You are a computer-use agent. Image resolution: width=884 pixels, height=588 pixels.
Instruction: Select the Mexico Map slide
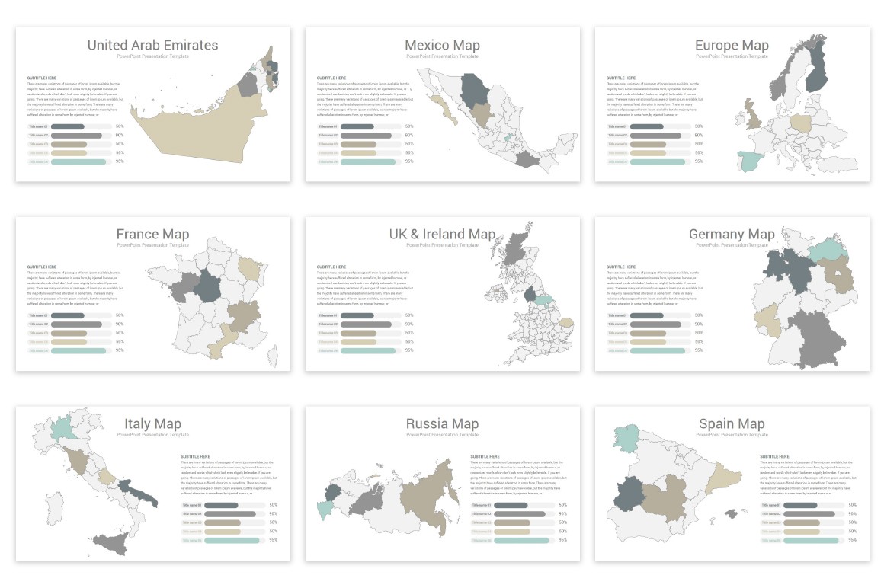[443, 104]
